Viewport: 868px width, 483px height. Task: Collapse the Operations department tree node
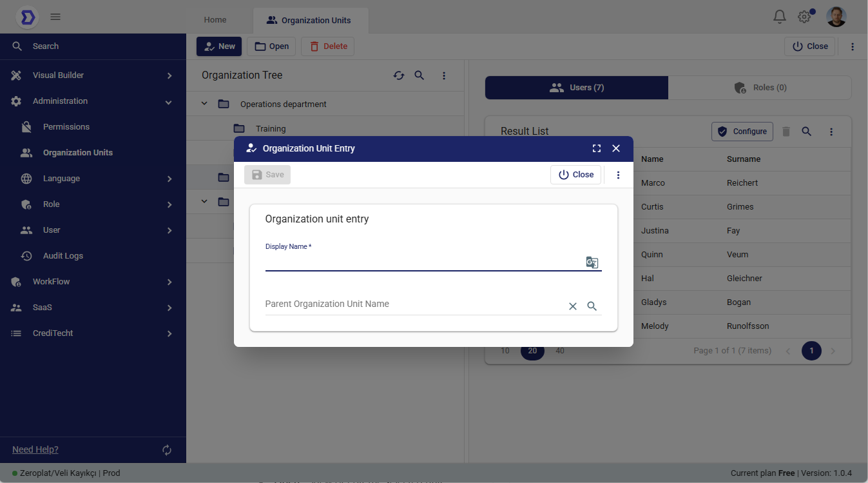coord(204,104)
